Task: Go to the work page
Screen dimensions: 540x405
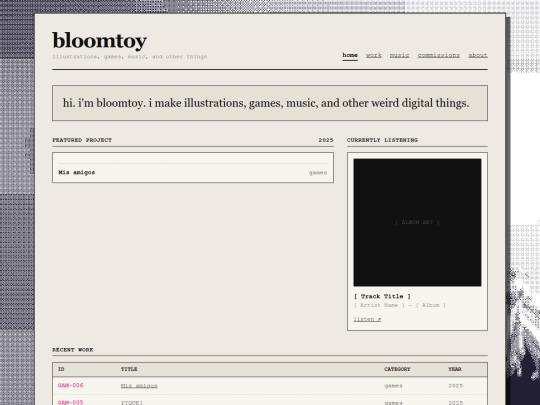Action: 374,55
